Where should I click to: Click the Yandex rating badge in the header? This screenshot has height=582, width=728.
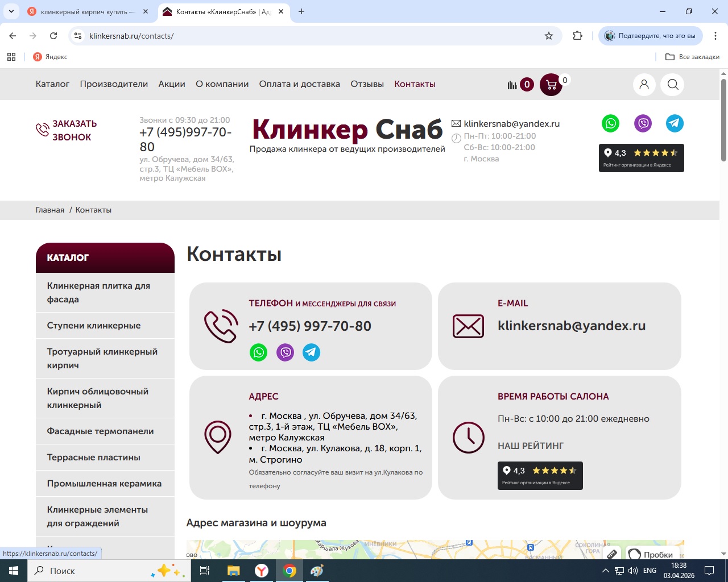click(x=642, y=158)
